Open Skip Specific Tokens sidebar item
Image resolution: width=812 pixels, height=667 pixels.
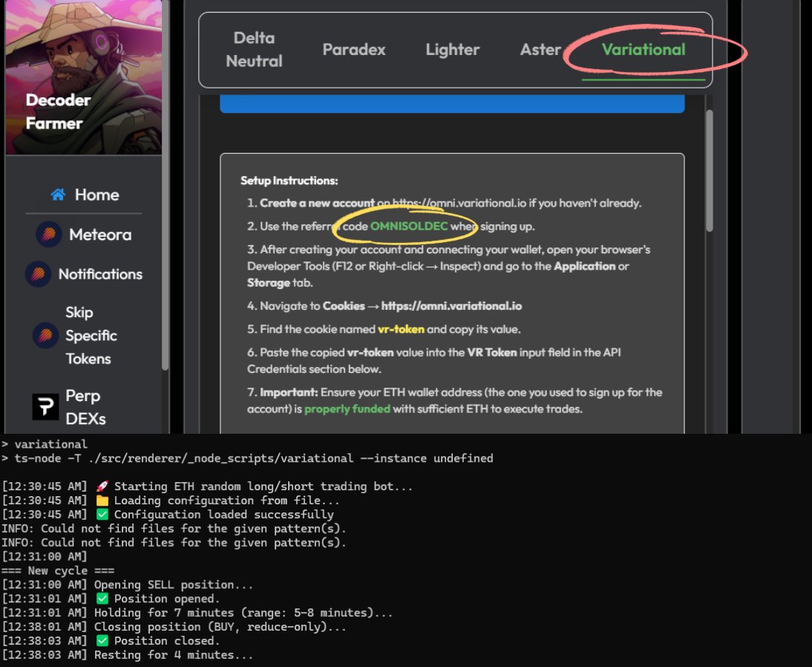(x=75, y=335)
